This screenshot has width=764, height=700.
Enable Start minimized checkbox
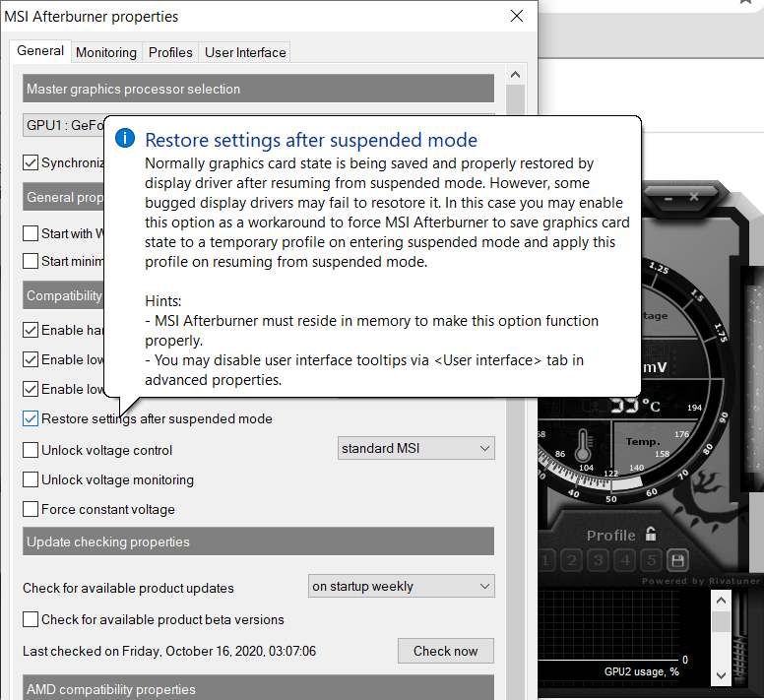point(31,261)
